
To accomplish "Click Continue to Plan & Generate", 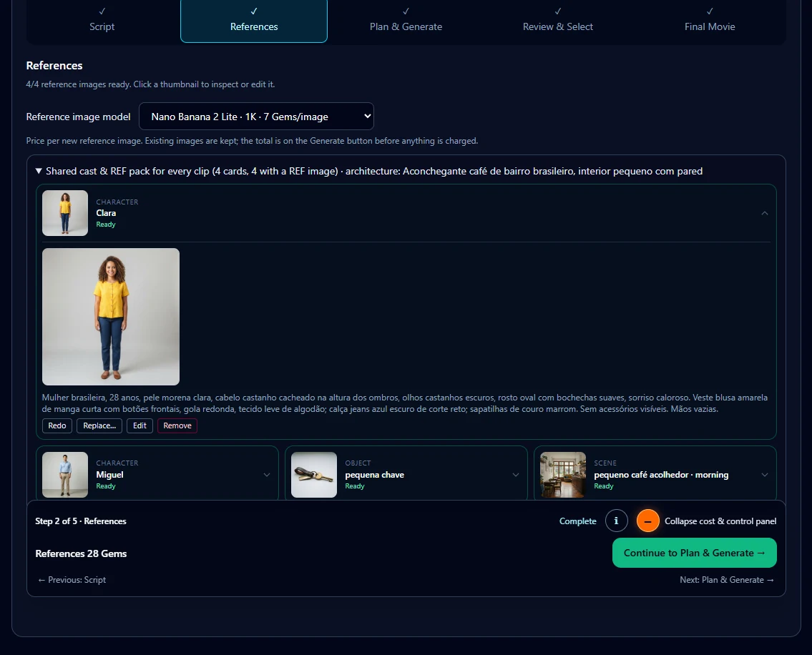I will pyautogui.click(x=695, y=553).
